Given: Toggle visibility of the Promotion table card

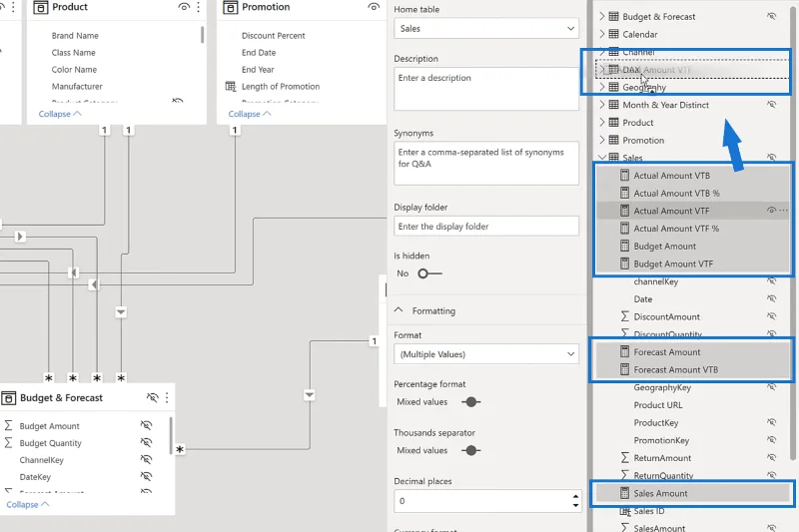Looking at the screenshot, I should point(374,7).
